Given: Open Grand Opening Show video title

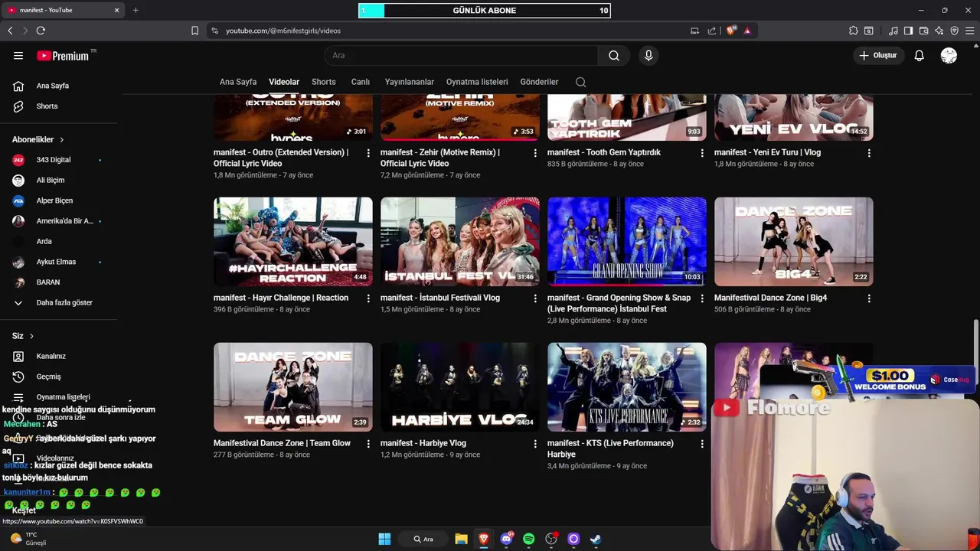Looking at the screenshot, I should pyautogui.click(x=619, y=303).
